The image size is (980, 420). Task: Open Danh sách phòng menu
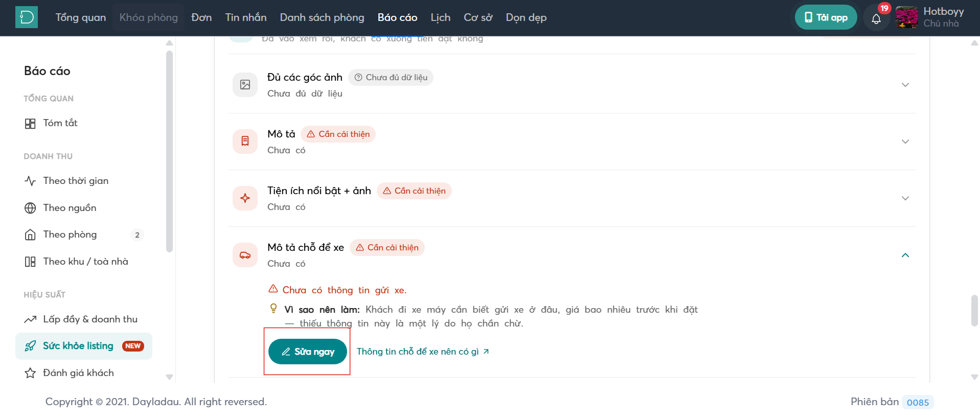[x=322, y=17]
